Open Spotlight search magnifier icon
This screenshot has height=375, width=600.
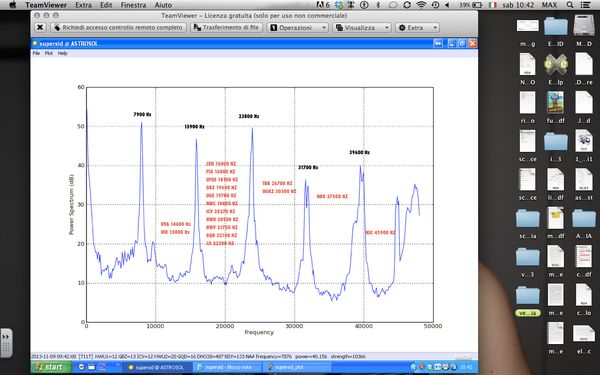coord(570,5)
